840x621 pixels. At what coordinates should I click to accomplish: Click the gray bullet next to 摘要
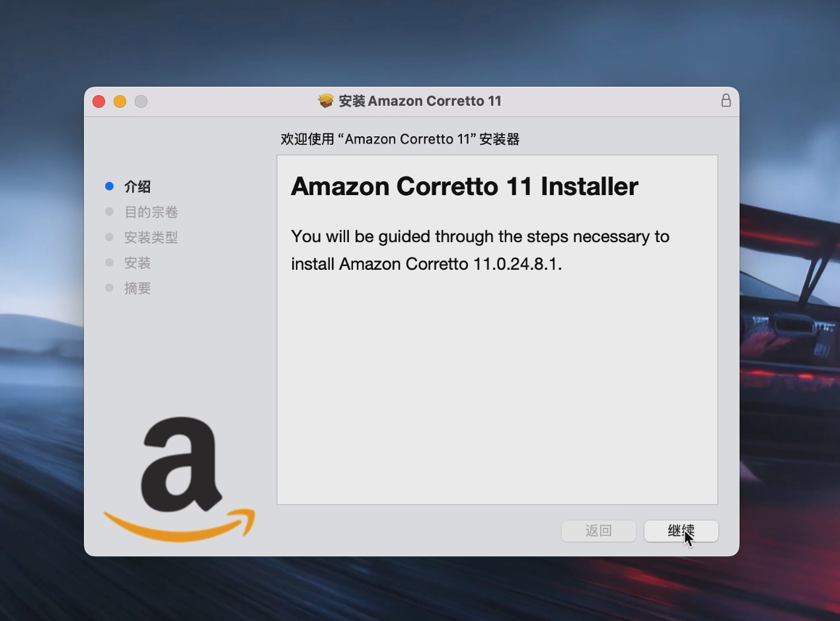tap(110, 288)
